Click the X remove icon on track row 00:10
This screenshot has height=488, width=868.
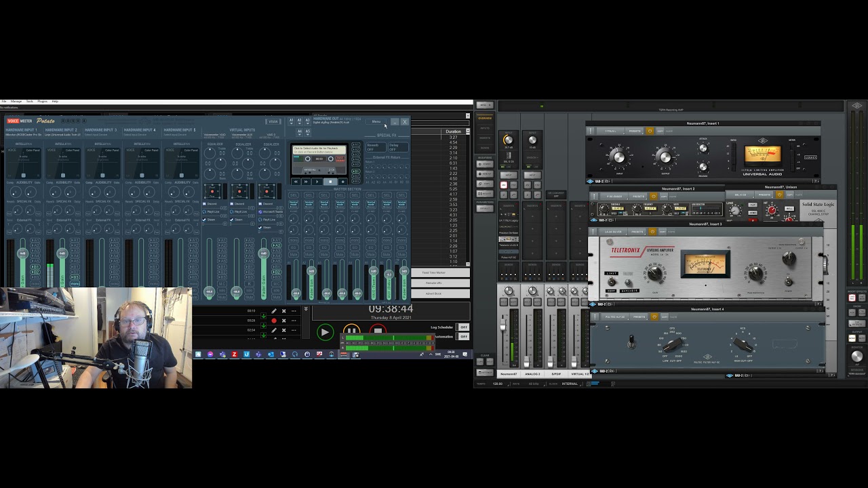pyautogui.click(x=284, y=311)
